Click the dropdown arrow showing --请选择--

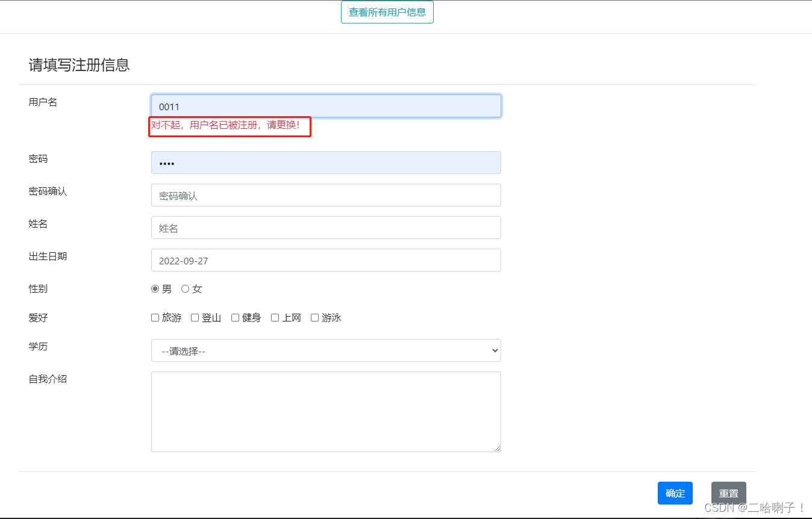coord(494,350)
